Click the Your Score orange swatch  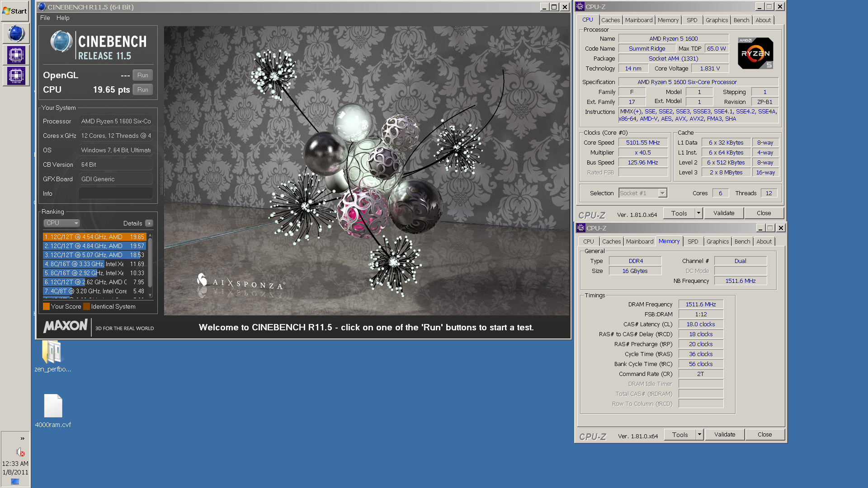coord(46,307)
